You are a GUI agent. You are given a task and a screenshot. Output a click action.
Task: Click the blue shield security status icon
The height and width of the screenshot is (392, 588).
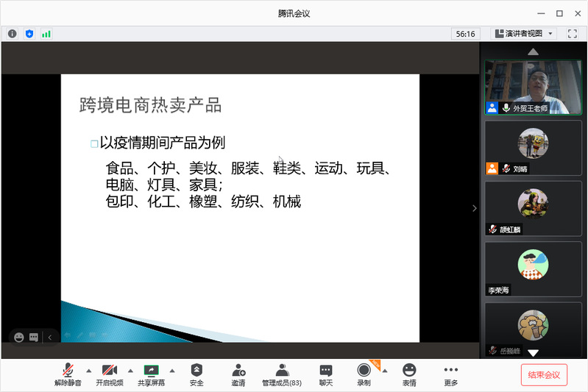coord(29,33)
